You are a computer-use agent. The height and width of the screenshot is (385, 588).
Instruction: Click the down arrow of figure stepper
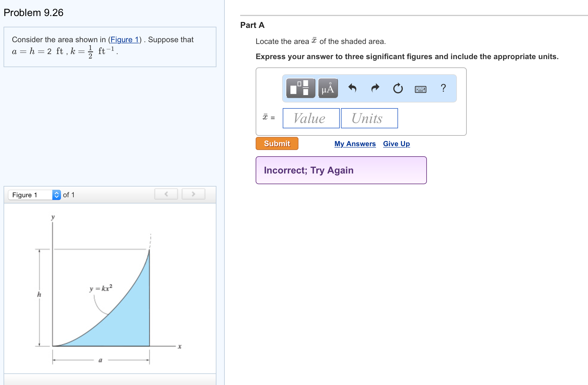(x=56, y=197)
